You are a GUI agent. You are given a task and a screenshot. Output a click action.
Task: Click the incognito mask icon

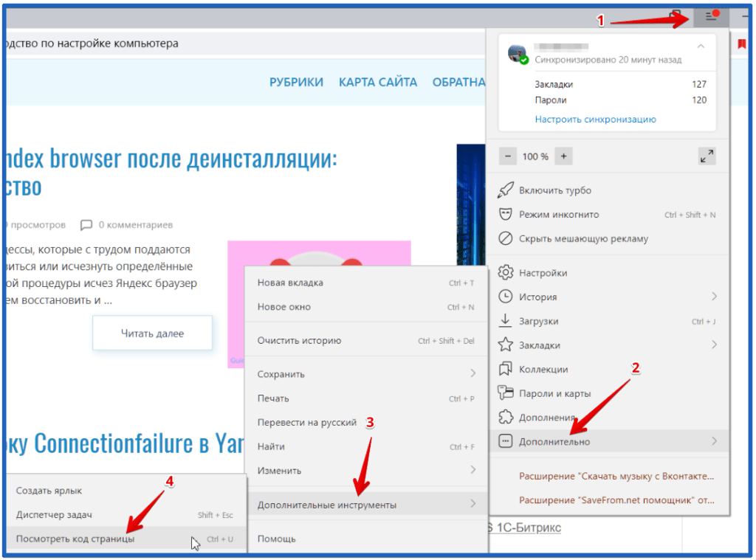coord(505,214)
